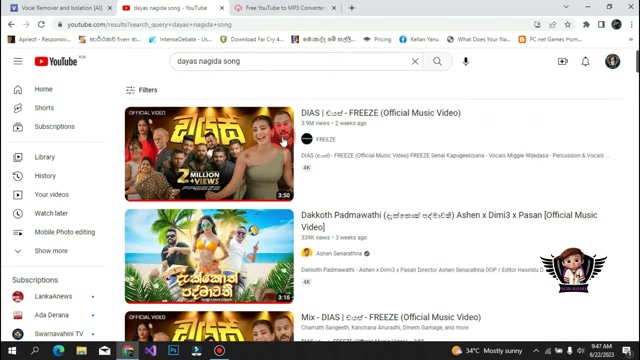This screenshot has width=640, height=360.
Task: Switch to Free YouTube to MP3 Converter tab
Action: pyautogui.click(x=284, y=8)
